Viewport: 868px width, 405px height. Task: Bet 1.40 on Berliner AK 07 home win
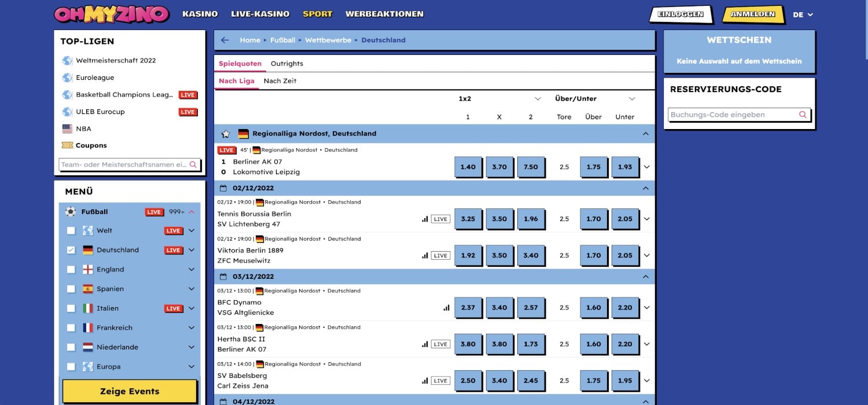(x=468, y=167)
